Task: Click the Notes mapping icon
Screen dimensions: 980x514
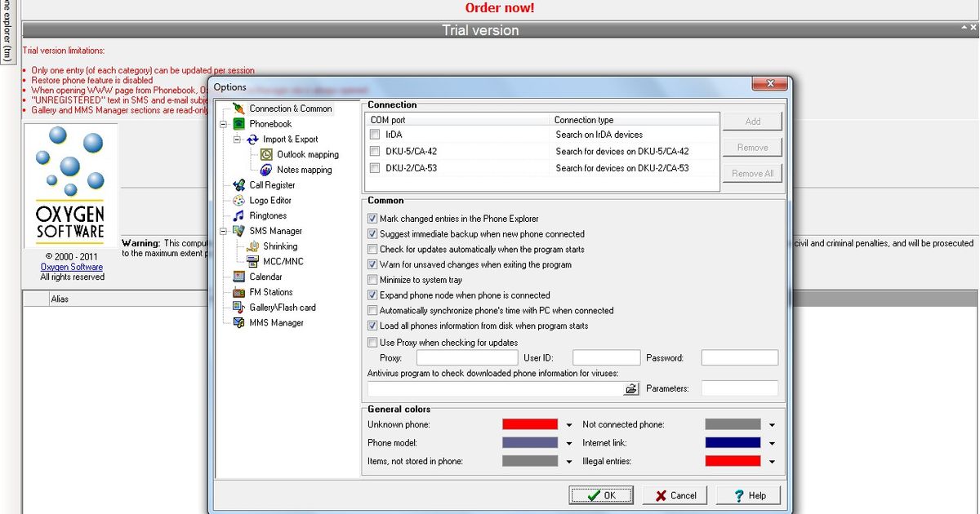Action: pos(266,170)
